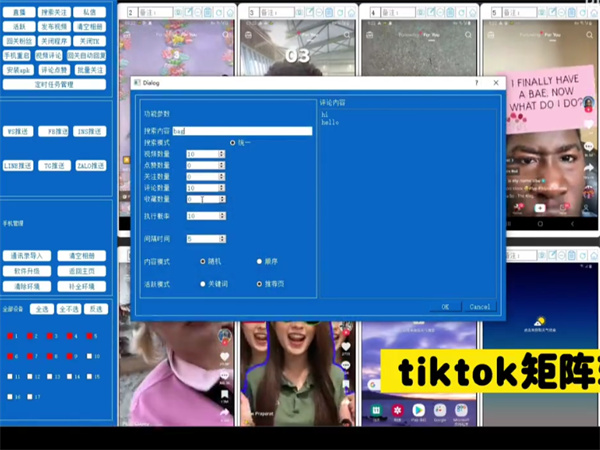Select the 顺序 content mode radio

(x=259, y=261)
